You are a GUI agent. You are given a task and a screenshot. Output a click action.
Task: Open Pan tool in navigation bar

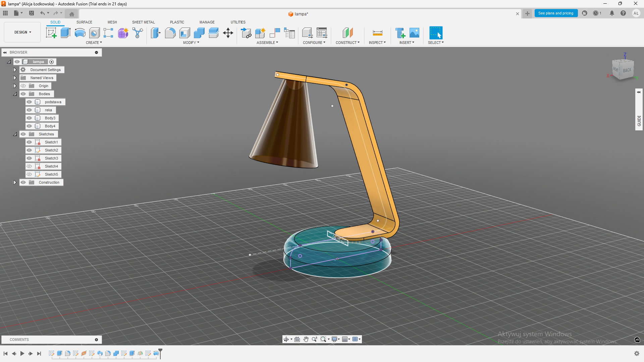pos(306,339)
